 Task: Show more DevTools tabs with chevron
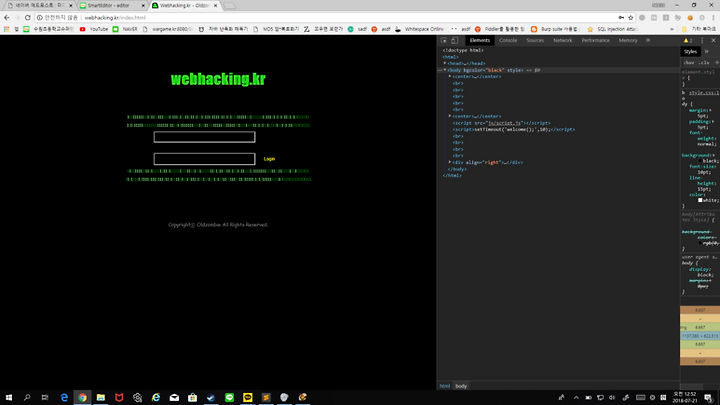pos(648,40)
